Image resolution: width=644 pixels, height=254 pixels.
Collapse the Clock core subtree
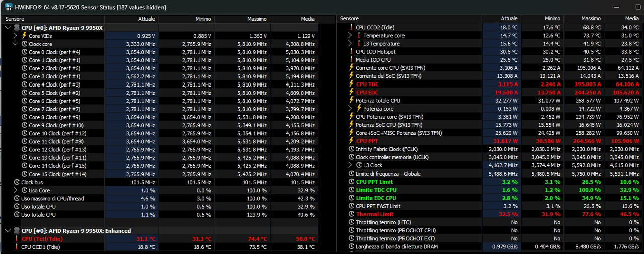click(15, 44)
